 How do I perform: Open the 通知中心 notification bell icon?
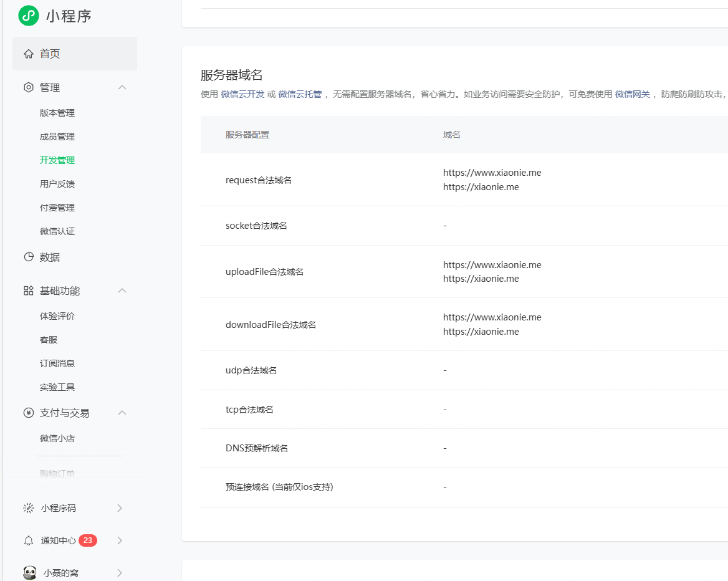pos(28,540)
